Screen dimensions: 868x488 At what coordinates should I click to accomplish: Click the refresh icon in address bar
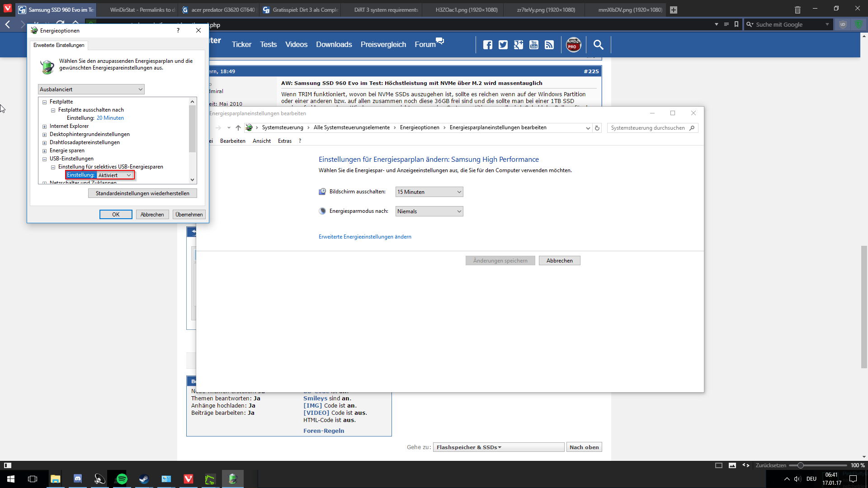(597, 128)
